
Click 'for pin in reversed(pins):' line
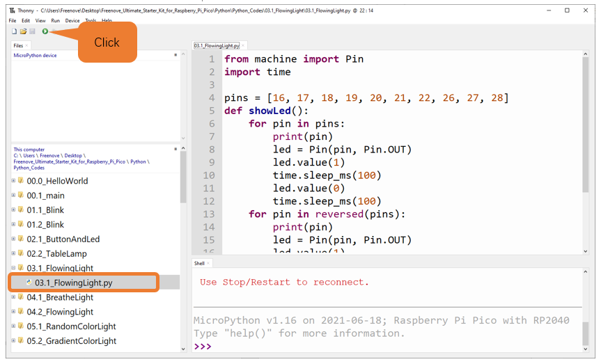pos(327,214)
